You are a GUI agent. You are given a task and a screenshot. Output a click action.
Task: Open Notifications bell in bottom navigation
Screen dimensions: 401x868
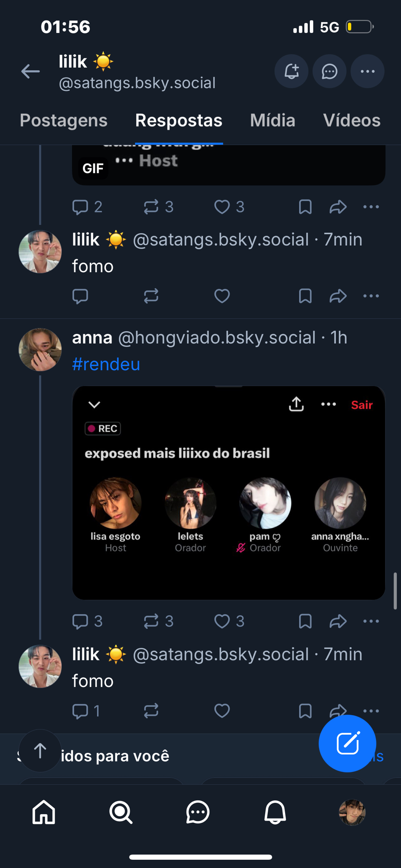[275, 812]
